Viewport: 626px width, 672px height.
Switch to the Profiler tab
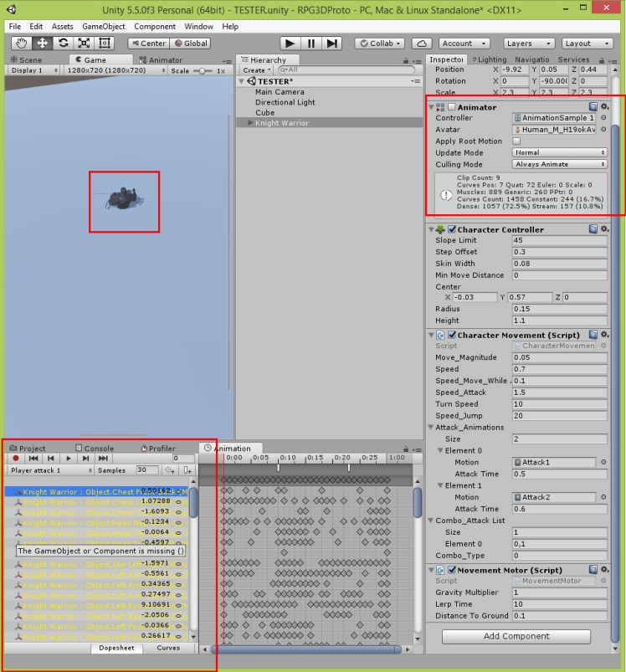tap(156, 448)
